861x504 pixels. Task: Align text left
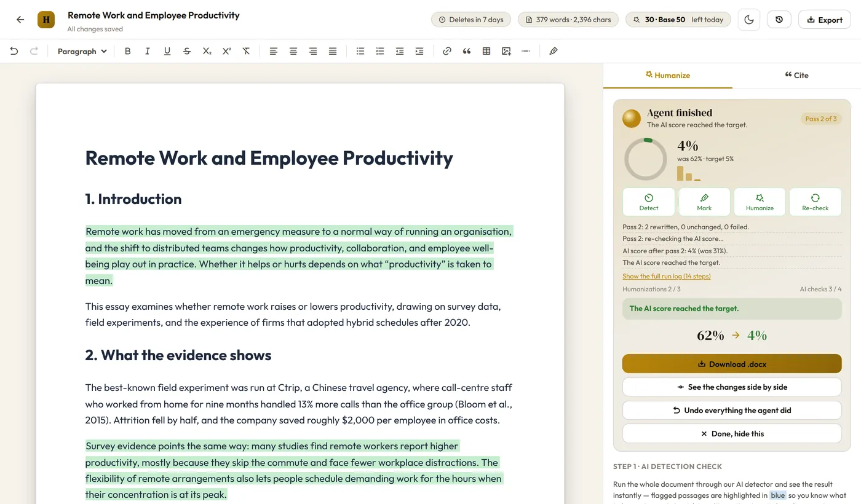274,52
